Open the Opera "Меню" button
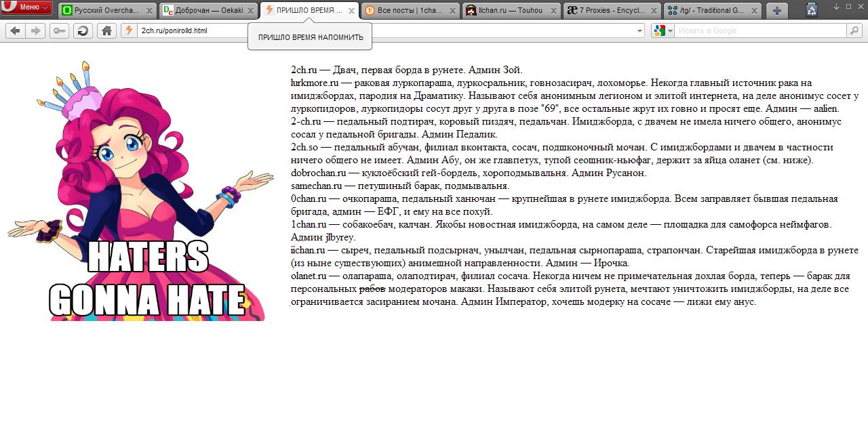This screenshot has width=868, height=443. (26, 7)
